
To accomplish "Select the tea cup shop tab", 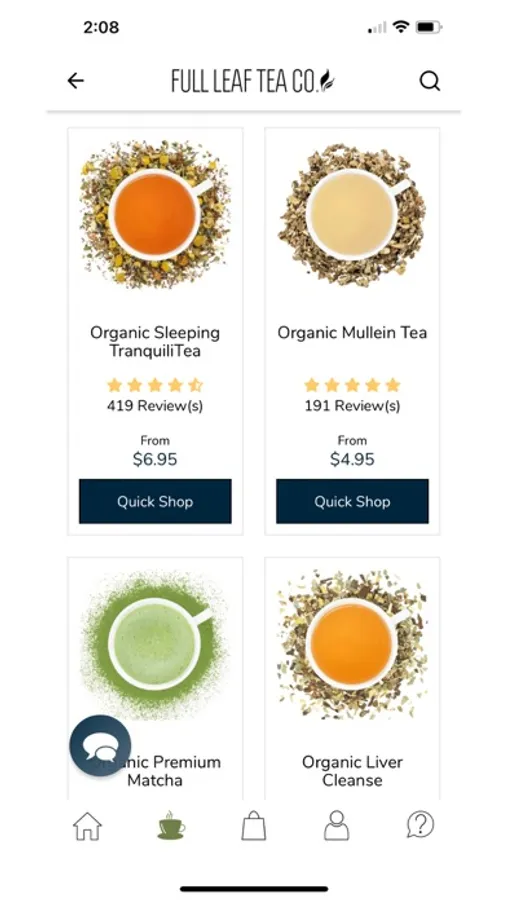I will (171, 826).
